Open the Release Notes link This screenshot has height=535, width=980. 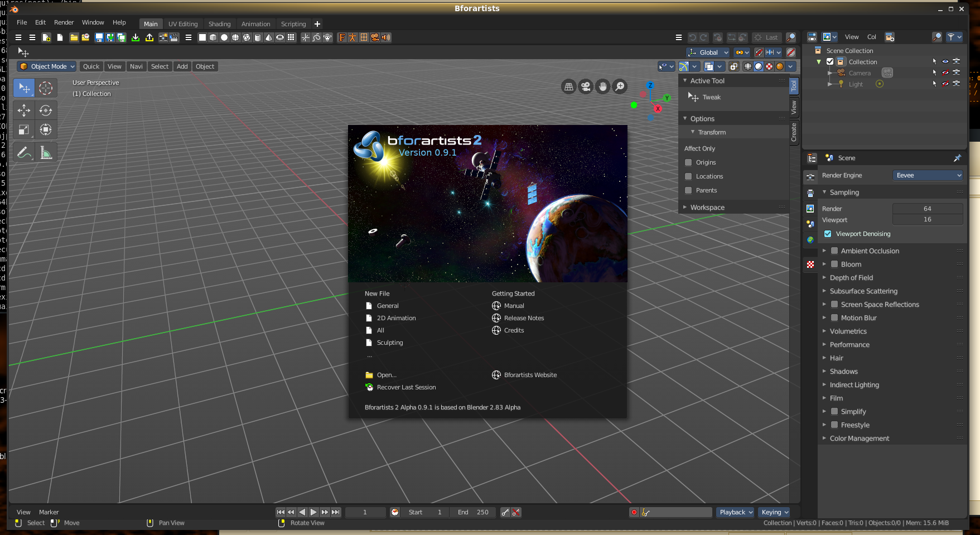(524, 318)
